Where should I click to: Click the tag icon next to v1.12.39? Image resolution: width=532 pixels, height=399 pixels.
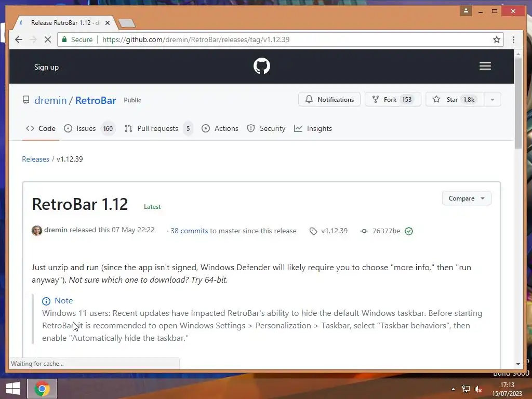(x=313, y=231)
